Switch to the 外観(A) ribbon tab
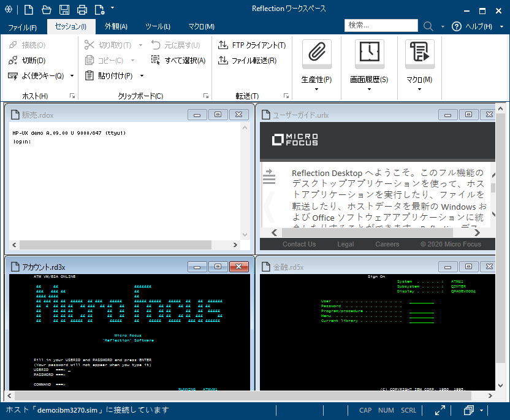Viewport: 510px width, 420px height. pos(116,27)
